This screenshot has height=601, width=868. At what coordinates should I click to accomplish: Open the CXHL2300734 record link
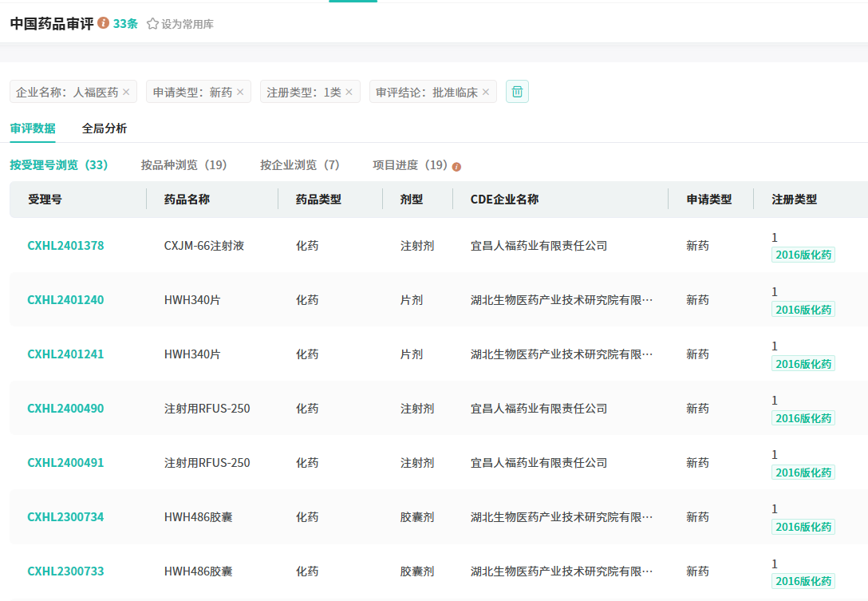pyautogui.click(x=65, y=517)
